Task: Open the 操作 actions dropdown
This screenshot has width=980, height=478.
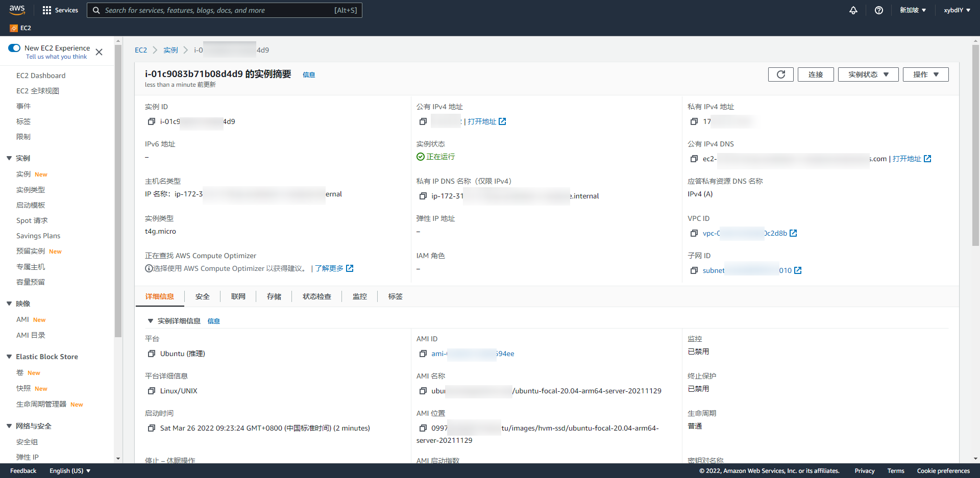Action: click(x=926, y=74)
